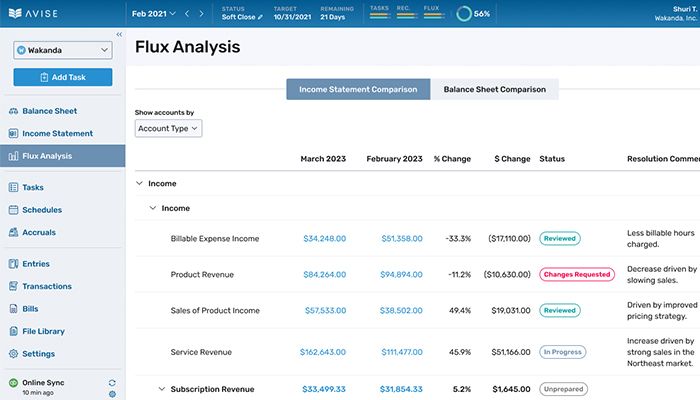The width and height of the screenshot is (700, 400).
Task: Click the Balance Sheet scale icon
Action: coord(13,111)
